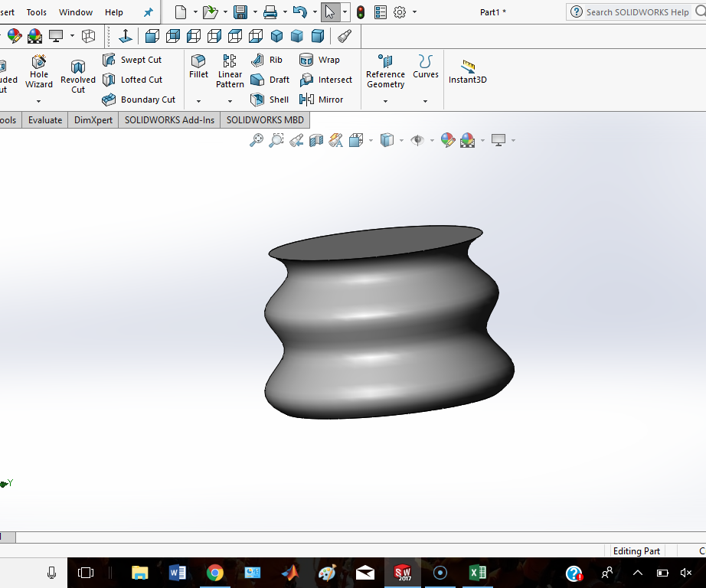The width and height of the screenshot is (706, 588).
Task: Toggle the Hide/Show Items eye icon
Action: (417, 140)
